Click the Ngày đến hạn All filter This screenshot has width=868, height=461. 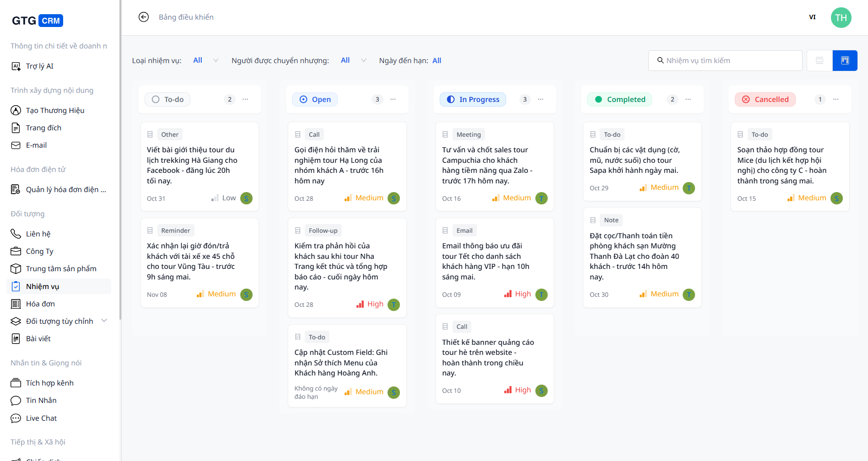(437, 60)
